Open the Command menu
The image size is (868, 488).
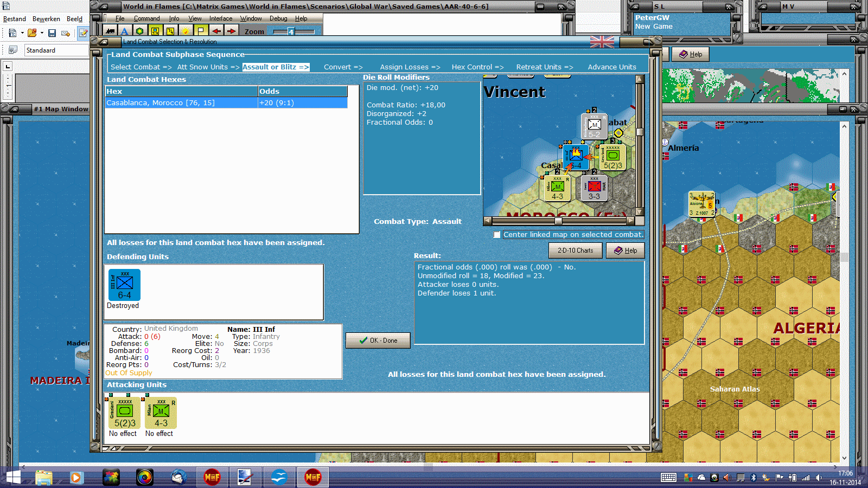(x=147, y=18)
